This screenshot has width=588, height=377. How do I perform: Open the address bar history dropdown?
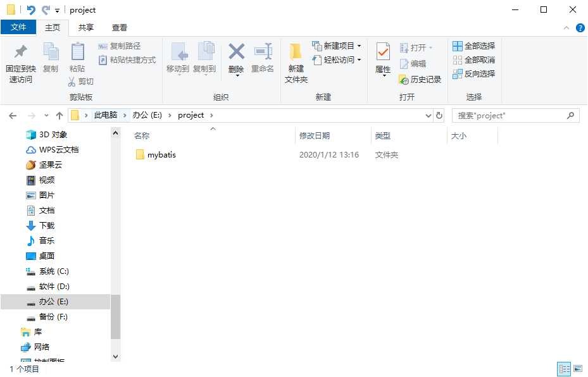coord(428,114)
